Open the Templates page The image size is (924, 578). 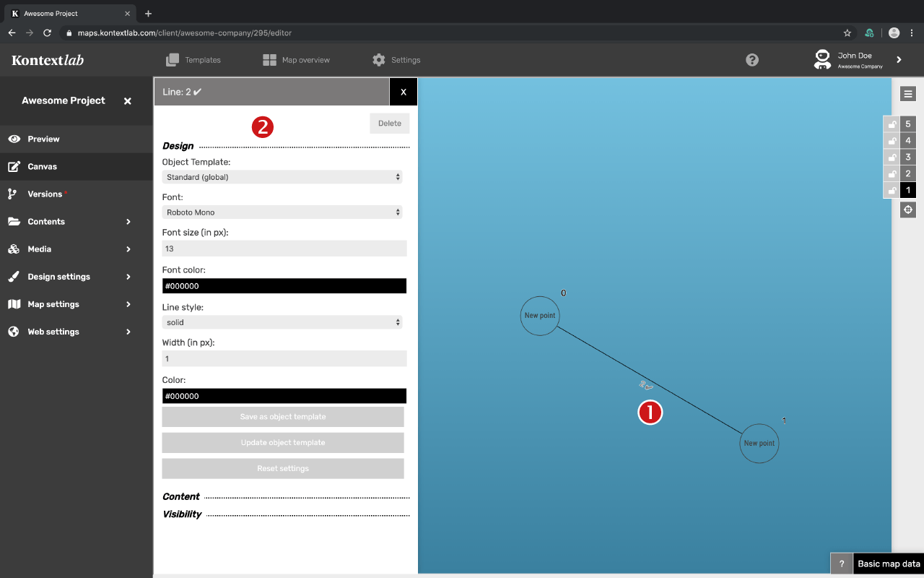(193, 60)
